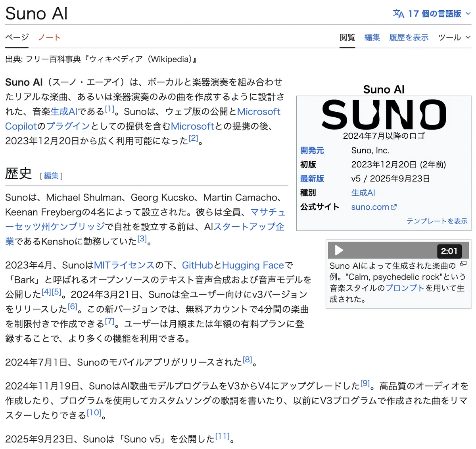
Task: Open the 最新版 infobox link
Action: [x=312, y=179]
